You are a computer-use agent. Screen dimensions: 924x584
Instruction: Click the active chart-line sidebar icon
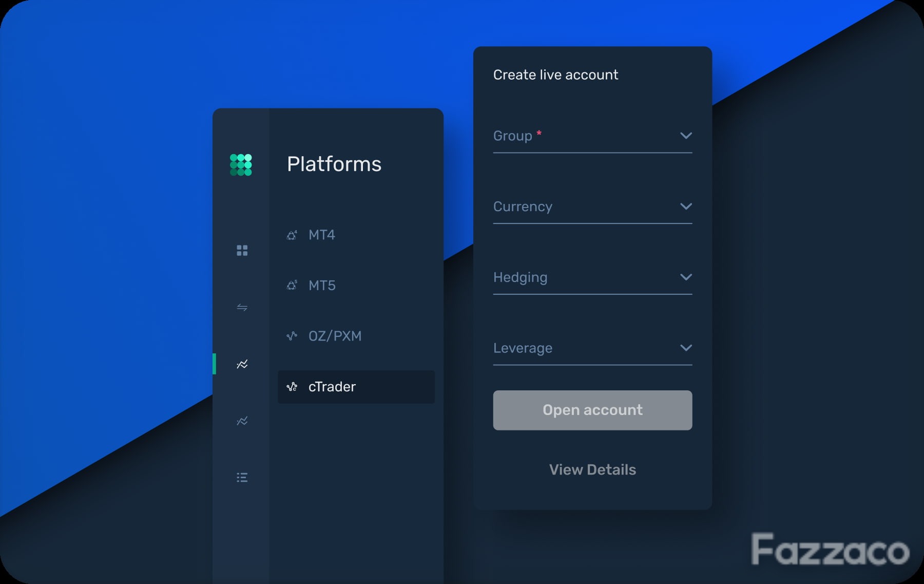[242, 364]
